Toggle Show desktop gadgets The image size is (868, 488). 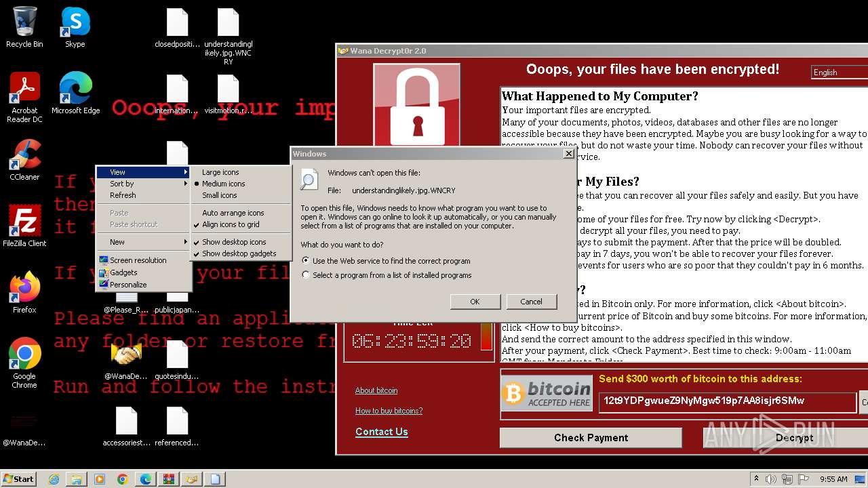241,253
